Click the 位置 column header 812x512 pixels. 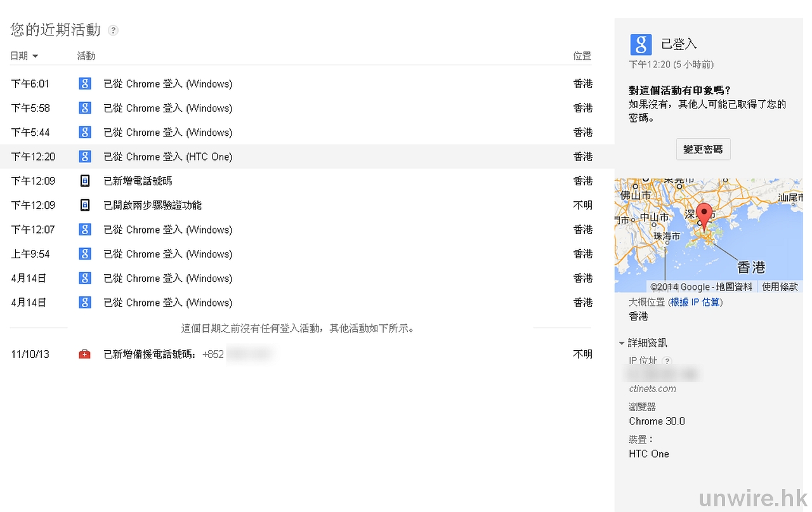coord(582,56)
